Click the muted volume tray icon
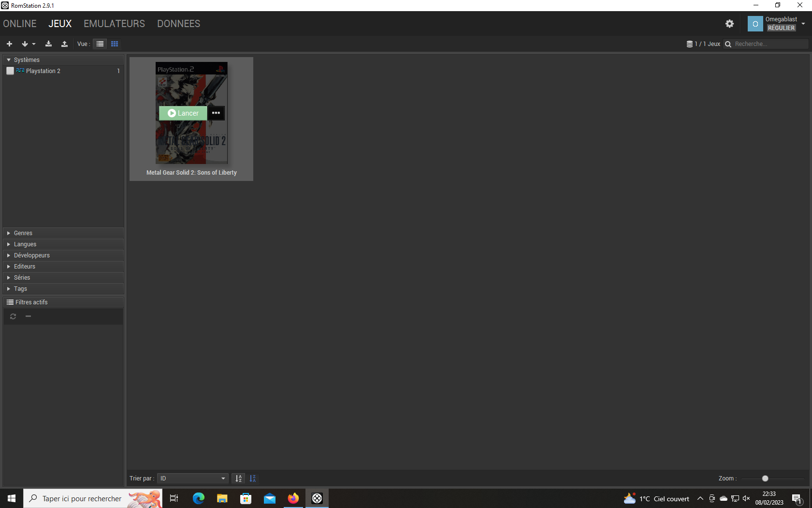The height and width of the screenshot is (508, 812). (x=746, y=499)
